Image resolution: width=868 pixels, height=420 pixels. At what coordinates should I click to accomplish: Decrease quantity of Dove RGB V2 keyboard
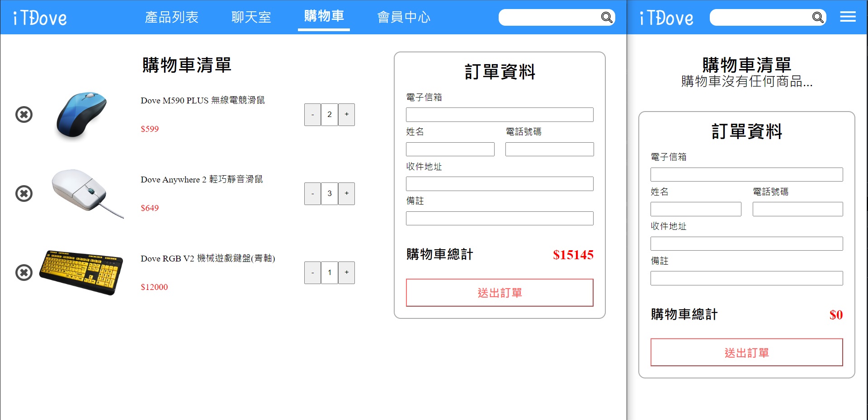click(312, 272)
